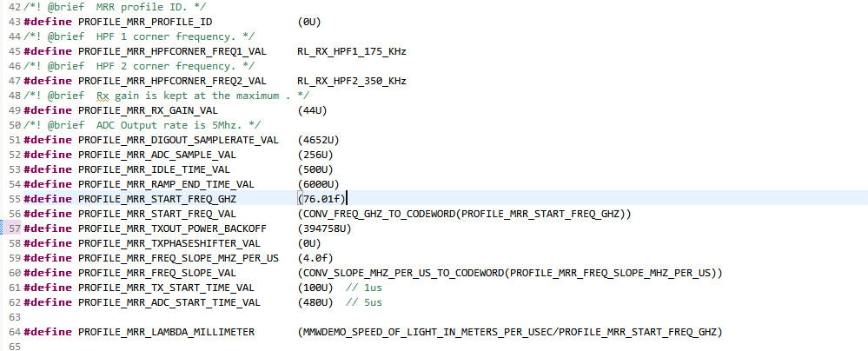Click the (44U) RX gain value

pyautogui.click(x=312, y=110)
